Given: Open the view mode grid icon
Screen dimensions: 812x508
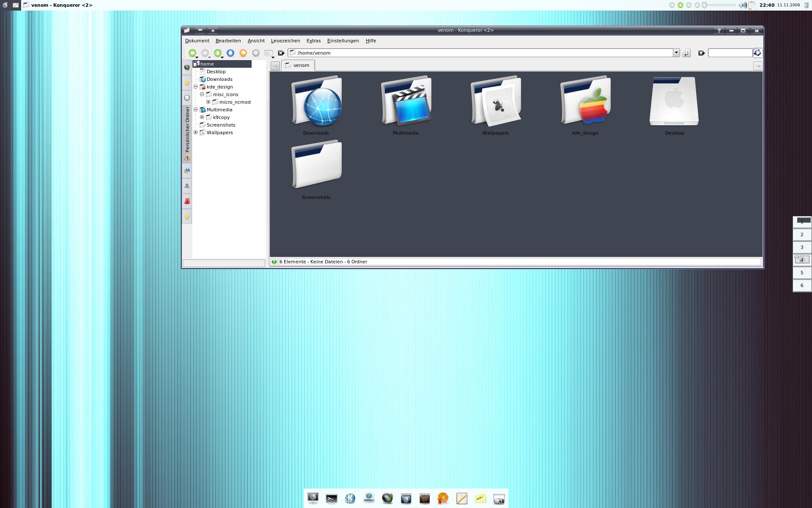Looking at the screenshot, I should point(268,53).
